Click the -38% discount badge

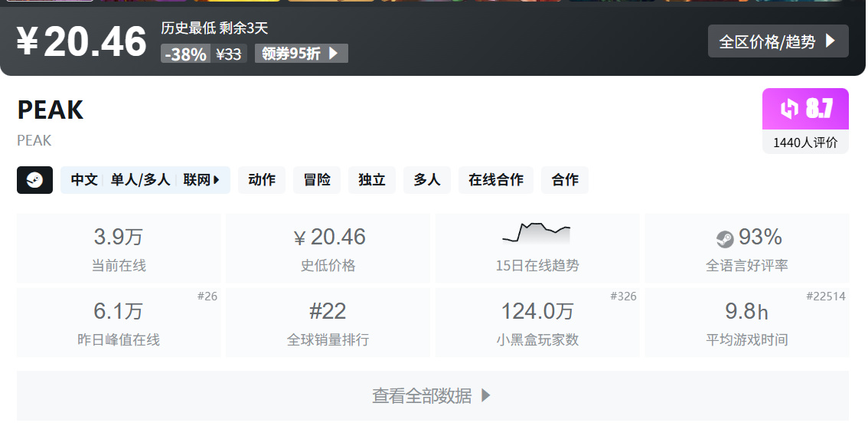[x=185, y=54]
